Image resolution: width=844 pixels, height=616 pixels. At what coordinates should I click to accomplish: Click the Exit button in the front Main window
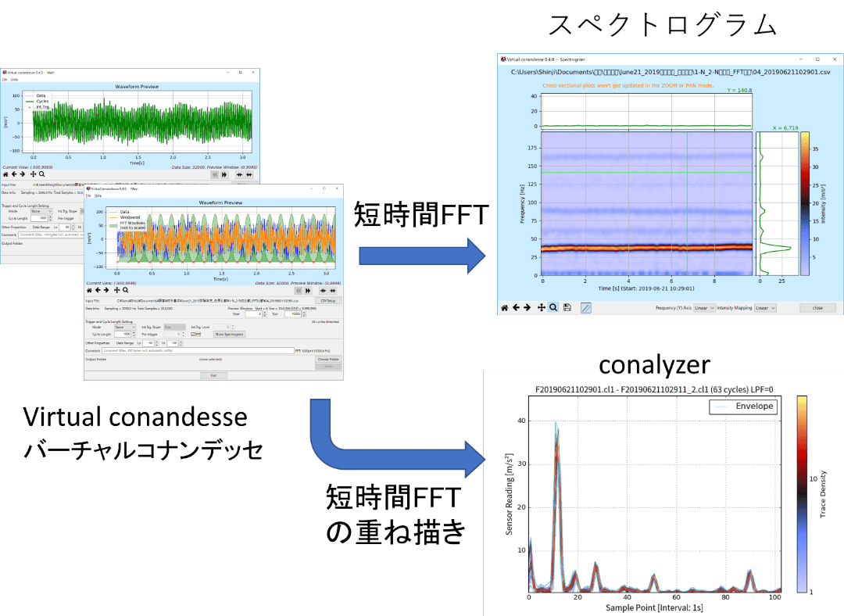[213, 375]
